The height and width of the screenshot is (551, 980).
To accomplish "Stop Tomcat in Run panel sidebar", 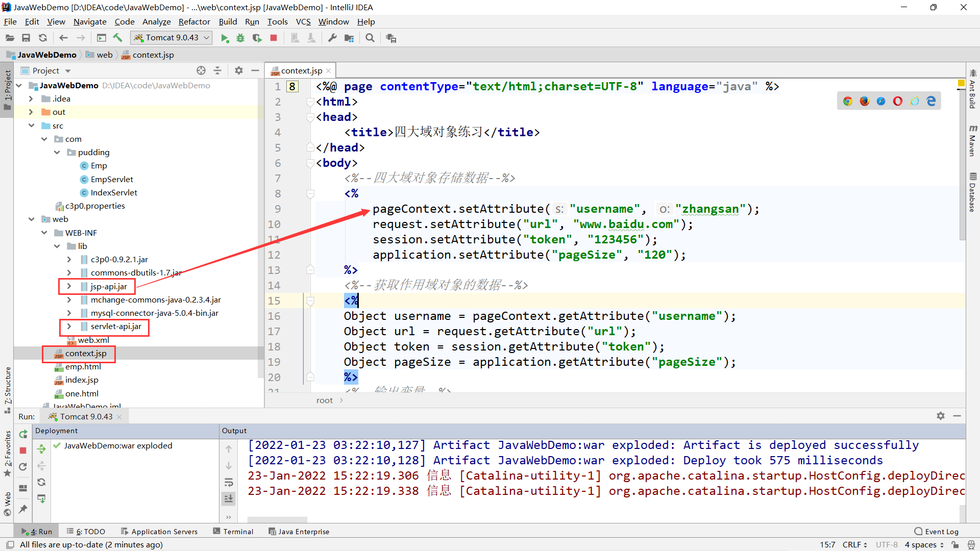I will point(23,450).
